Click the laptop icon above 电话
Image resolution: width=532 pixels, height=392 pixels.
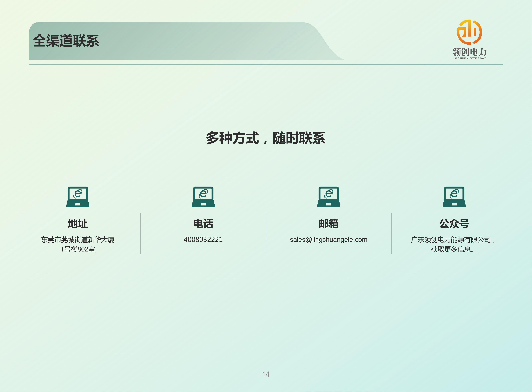point(203,197)
